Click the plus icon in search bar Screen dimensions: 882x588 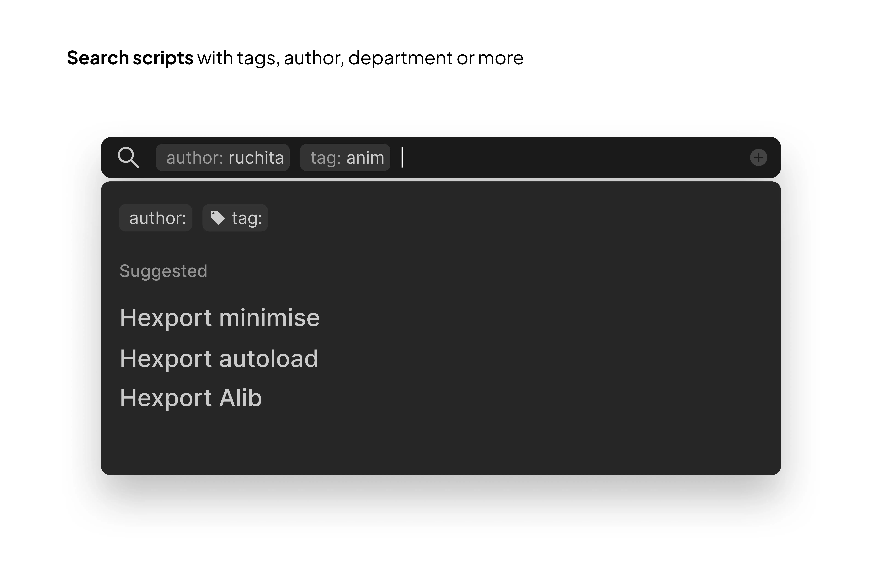pos(758,157)
